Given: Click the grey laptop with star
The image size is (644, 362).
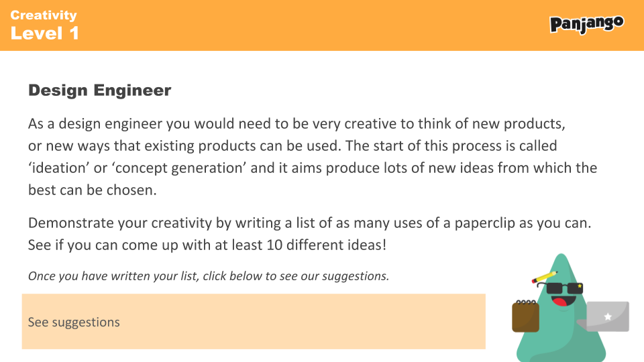Looking at the screenshot, I should click(607, 316).
